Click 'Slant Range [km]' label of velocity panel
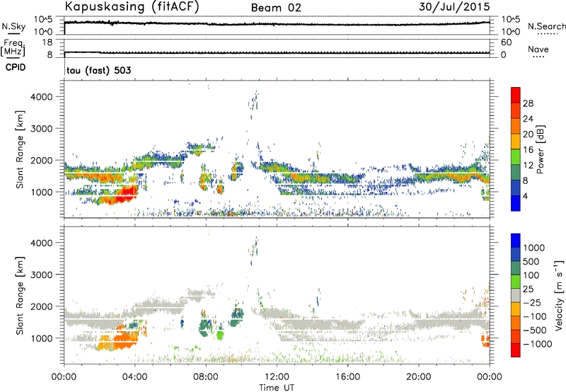 point(20,295)
